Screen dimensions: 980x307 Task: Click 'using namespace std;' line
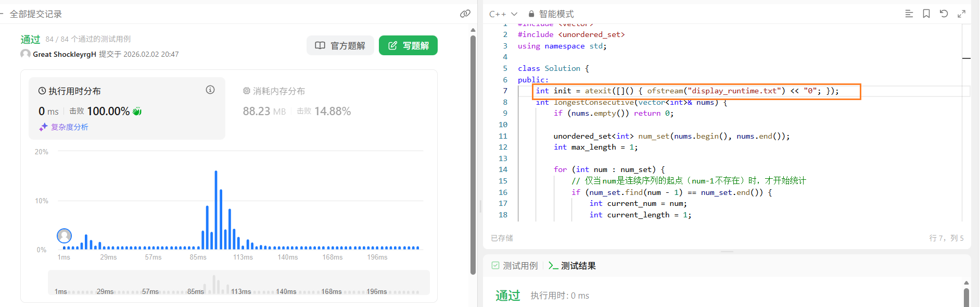point(562,46)
